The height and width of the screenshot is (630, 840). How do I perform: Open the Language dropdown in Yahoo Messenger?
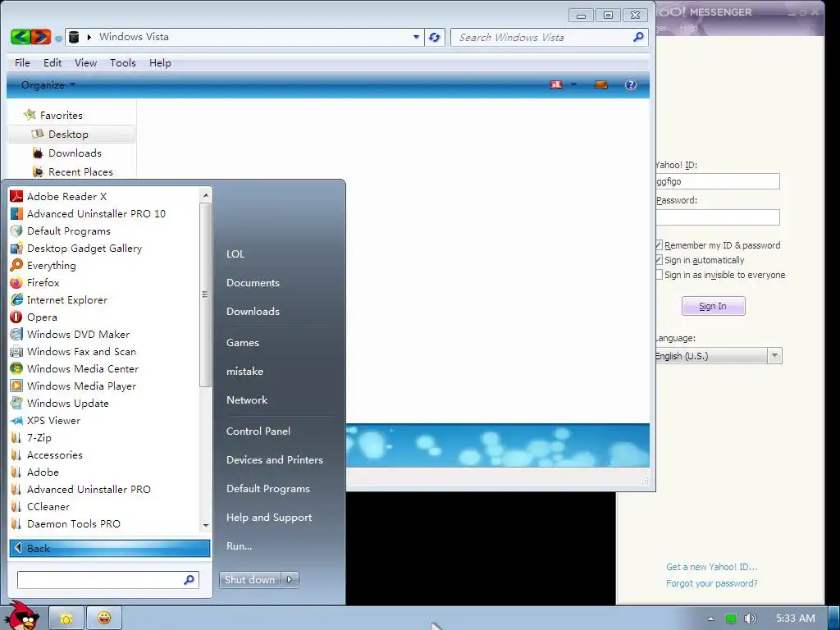point(774,356)
